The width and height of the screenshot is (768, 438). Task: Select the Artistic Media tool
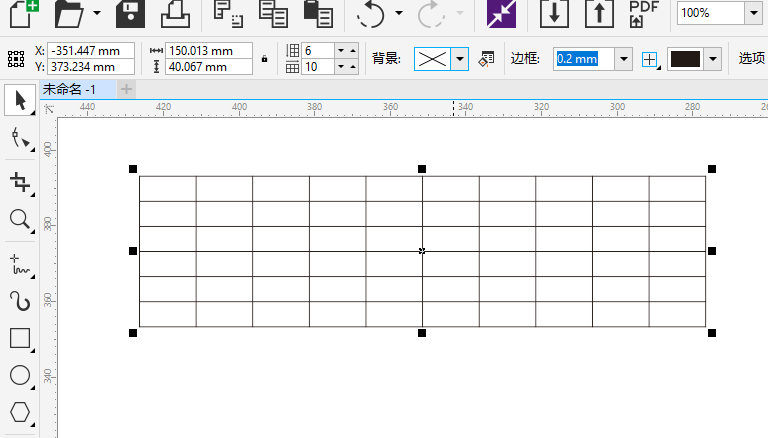[20, 301]
